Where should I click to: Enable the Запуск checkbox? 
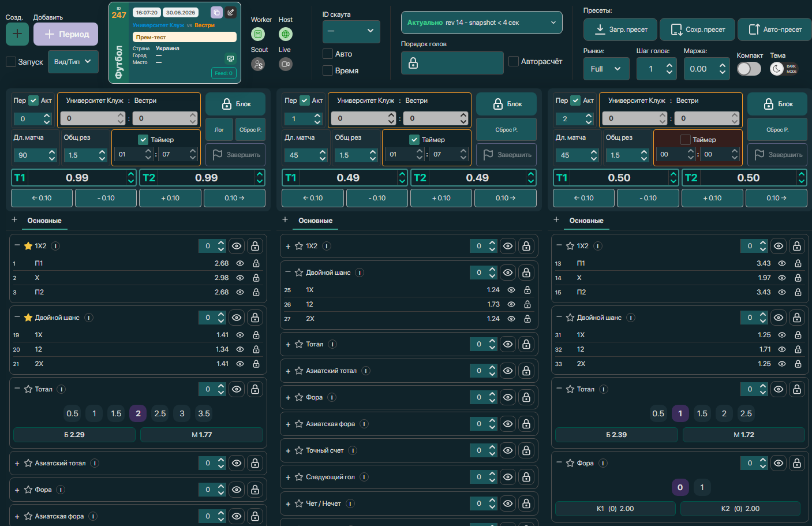point(11,62)
